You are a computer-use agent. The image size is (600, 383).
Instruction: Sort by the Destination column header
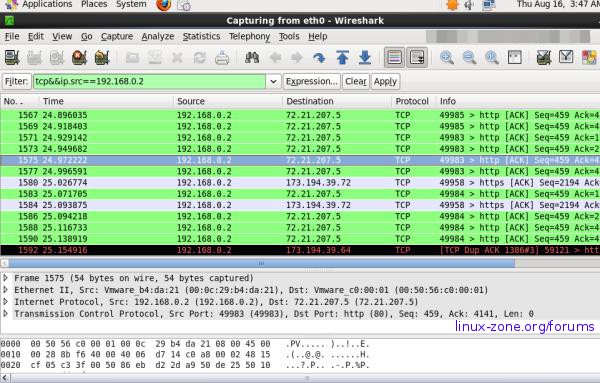coord(337,101)
